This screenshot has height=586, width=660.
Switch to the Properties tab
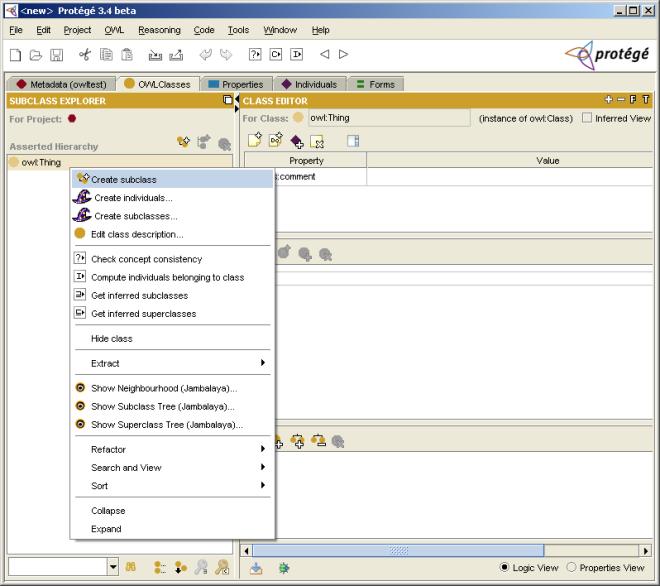pos(236,84)
